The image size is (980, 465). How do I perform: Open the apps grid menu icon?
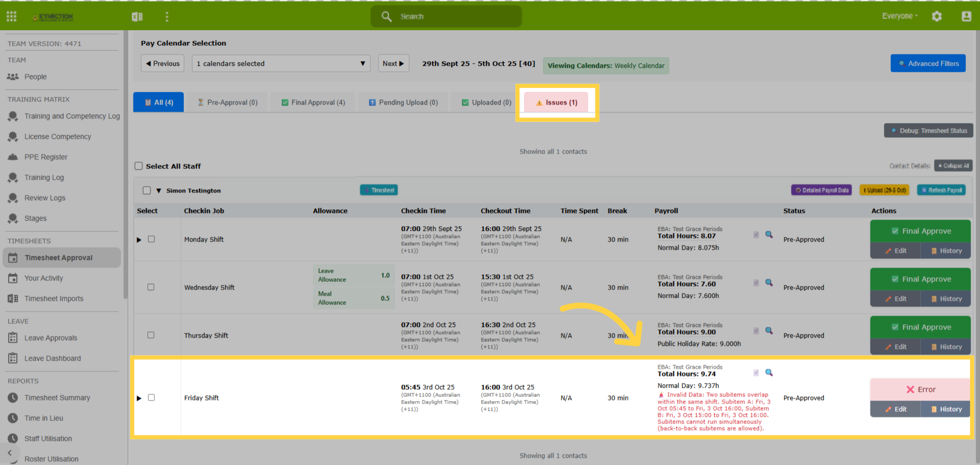11,16
